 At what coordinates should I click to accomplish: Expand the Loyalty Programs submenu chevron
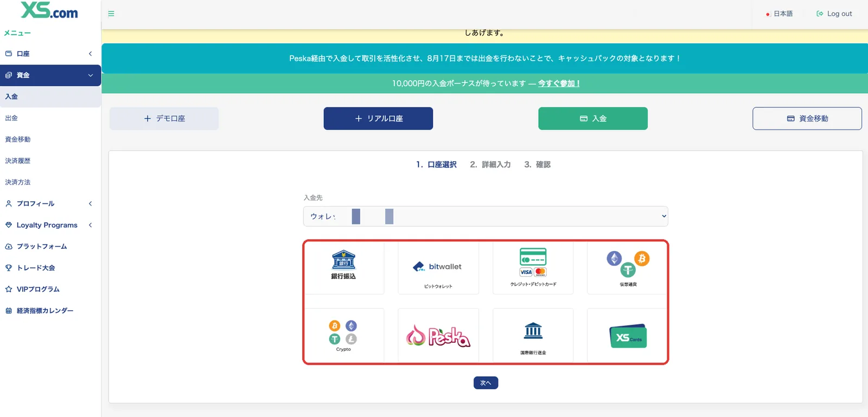tap(90, 225)
